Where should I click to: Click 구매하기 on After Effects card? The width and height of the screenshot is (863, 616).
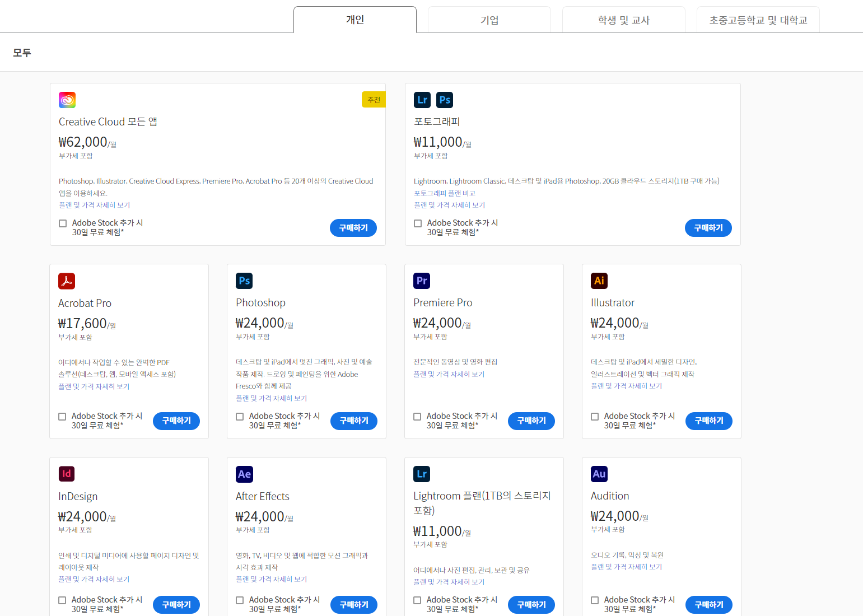click(x=354, y=605)
